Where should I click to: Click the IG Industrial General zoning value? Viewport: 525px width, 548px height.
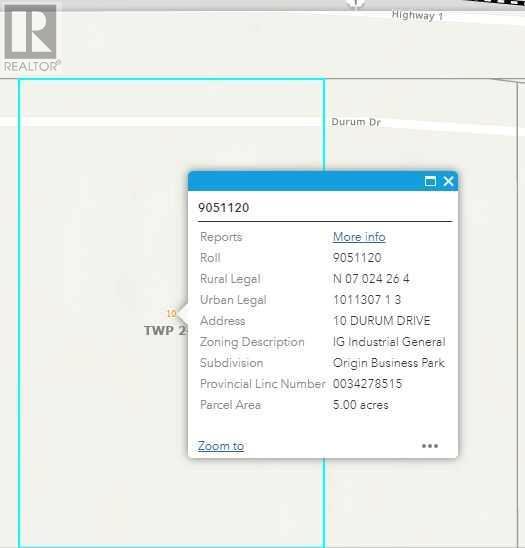(389, 342)
